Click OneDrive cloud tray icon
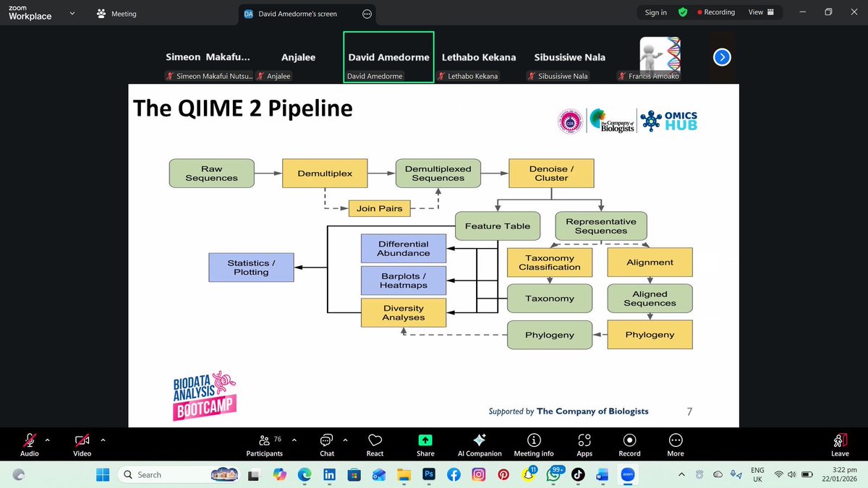 [x=718, y=474]
